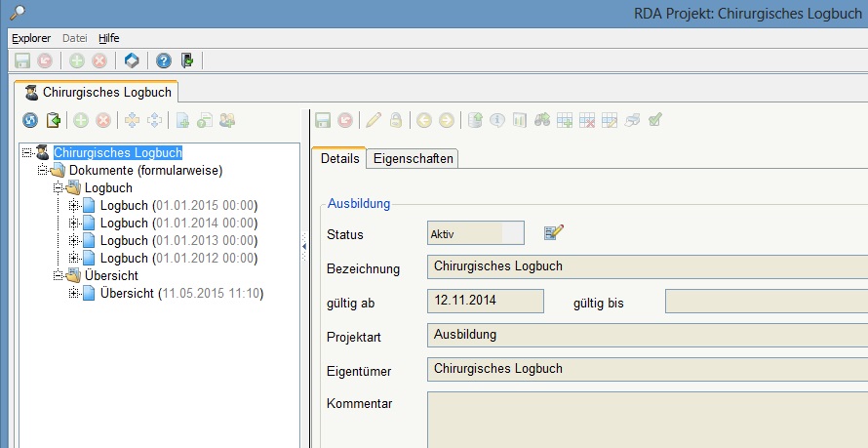Click the green checkmark icon in details toolbar

pyautogui.click(x=655, y=120)
